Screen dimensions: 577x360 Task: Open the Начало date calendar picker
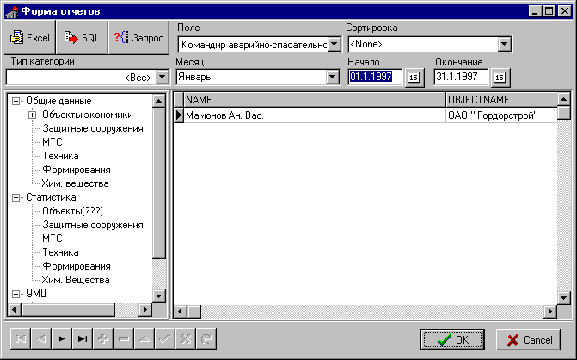tap(414, 77)
